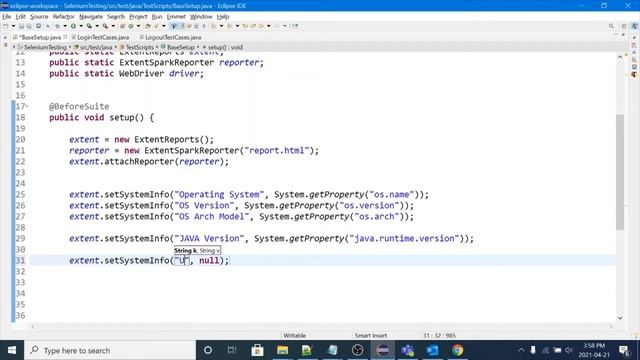Open File Explorer from the taskbar

(282, 350)
